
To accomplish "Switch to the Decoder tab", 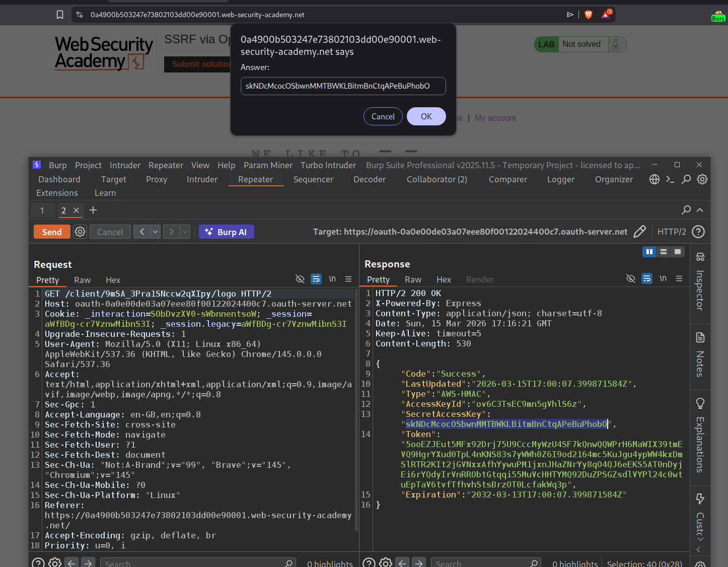I will tap(369, 179).
